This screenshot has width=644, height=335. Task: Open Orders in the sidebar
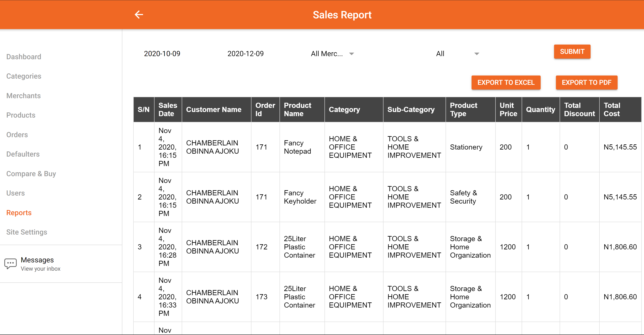(17, 134)
